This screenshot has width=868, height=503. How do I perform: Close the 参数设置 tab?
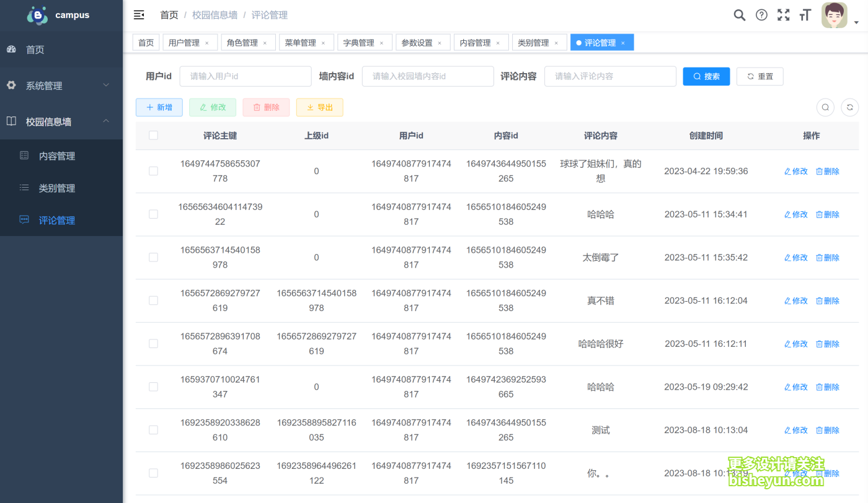point(440,43)
